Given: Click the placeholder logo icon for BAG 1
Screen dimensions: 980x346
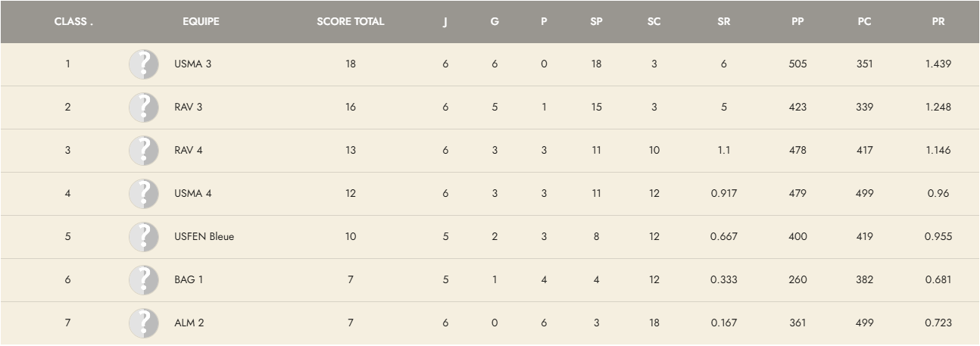Looking at the screenshot, I should (x=144, y=280).
